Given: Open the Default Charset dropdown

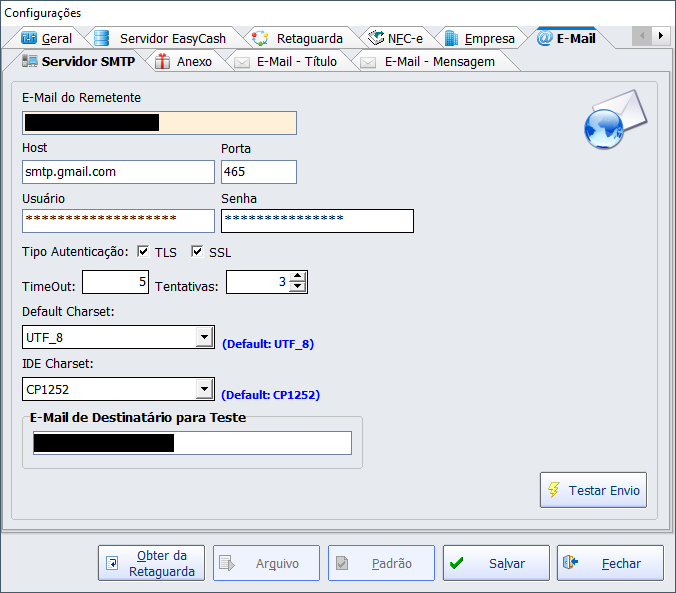Looking at the screenshot, I should coord(204,337).
